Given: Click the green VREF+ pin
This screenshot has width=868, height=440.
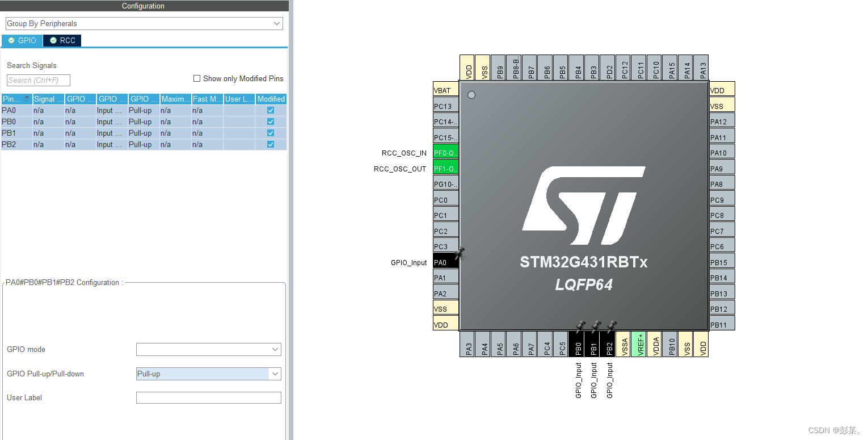Looking at the screenshot, I should [x=639, y=345].
